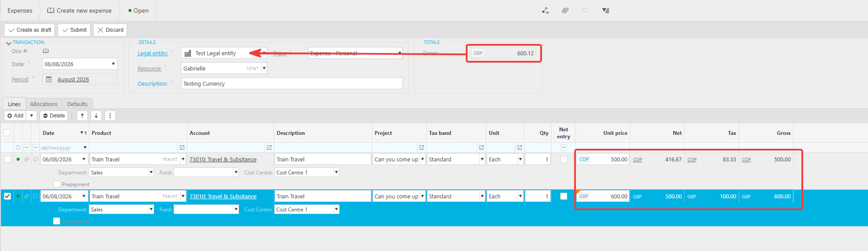Open August 2026 period link
Viewport: 868px width, 251px height.
point(73,79)
